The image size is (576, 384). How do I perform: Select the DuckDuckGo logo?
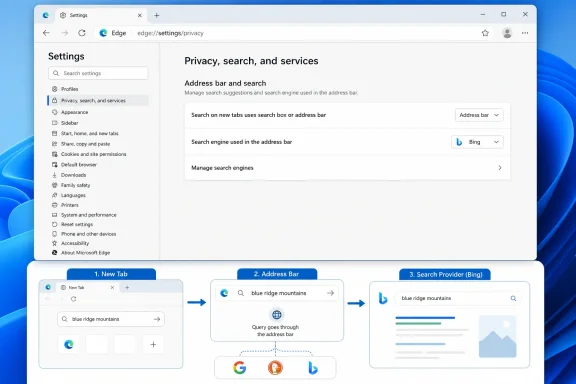coord(275,367)
